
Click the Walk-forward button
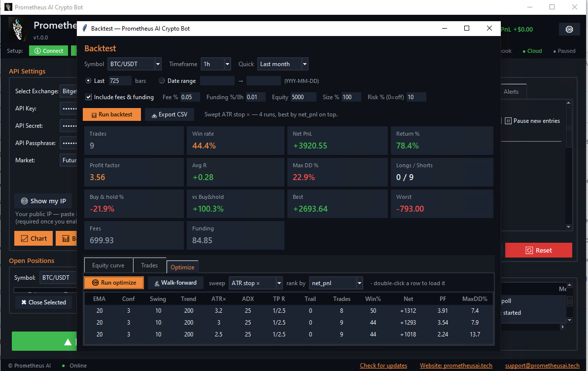point(175,283)
